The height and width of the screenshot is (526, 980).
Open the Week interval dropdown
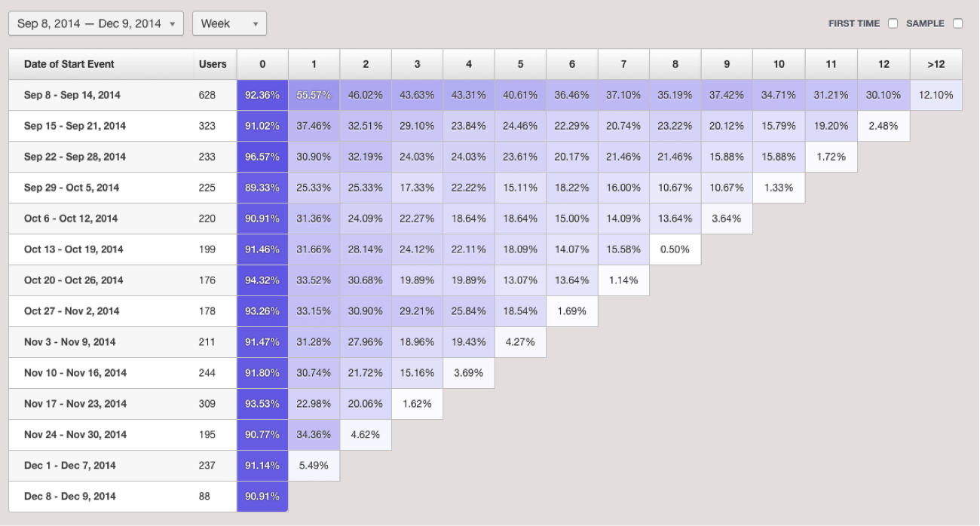228,23
